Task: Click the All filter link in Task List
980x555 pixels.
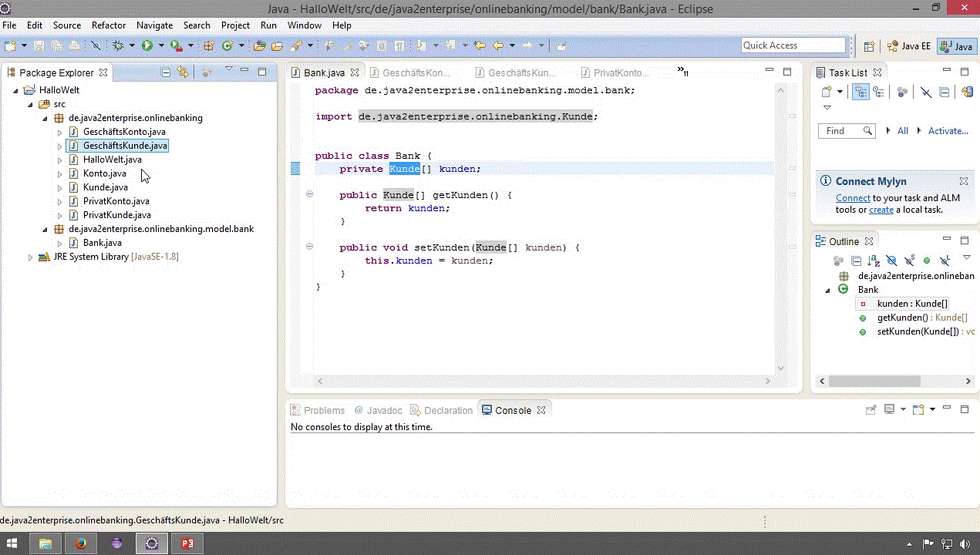Action: tap(903, 131)
